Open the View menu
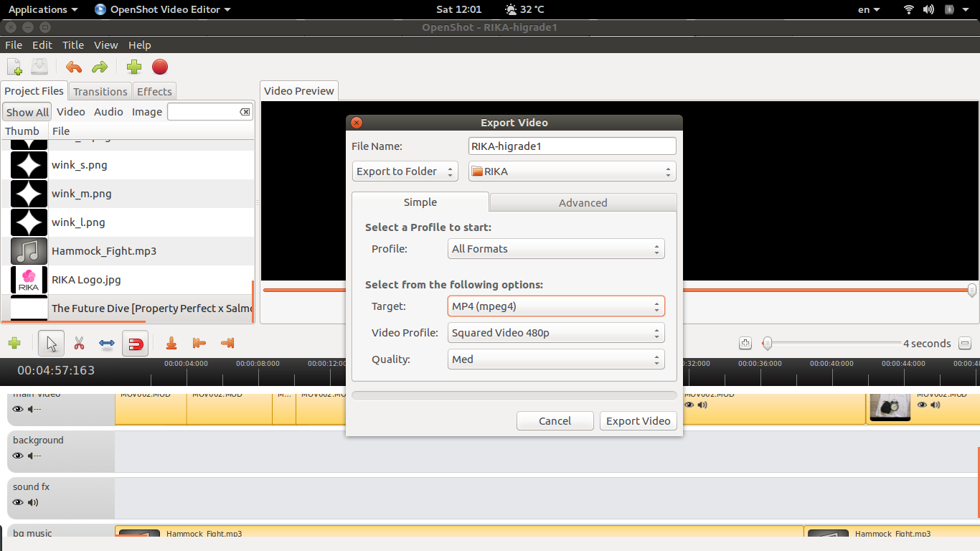Screen dimensions: 980x551 [106, 44]
